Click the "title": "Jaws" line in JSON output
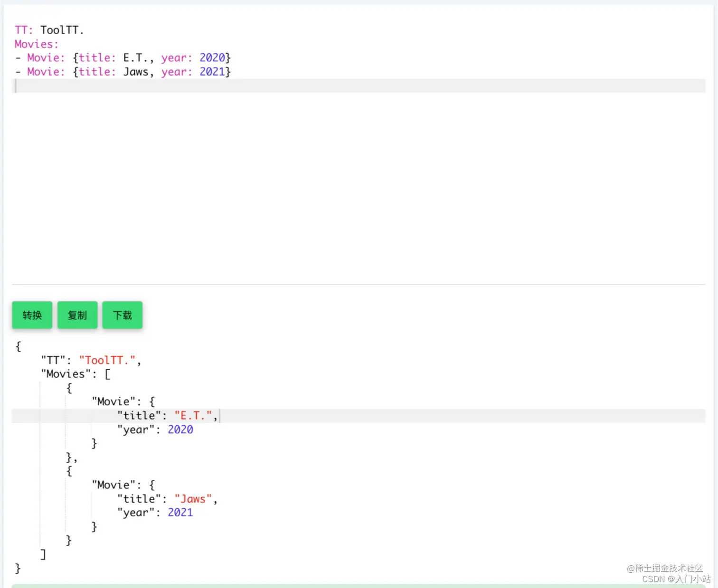This screenshot has width=718, height=588. [168, 499]
